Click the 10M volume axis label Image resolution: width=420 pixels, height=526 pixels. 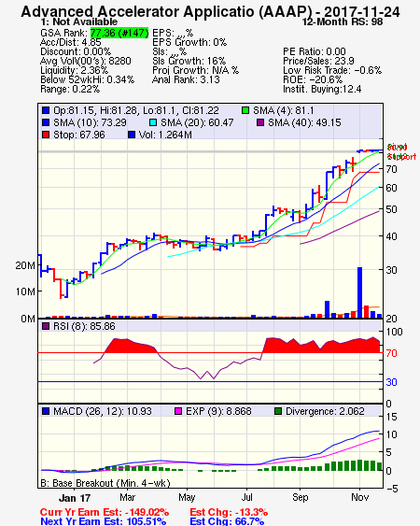point(25,291)
